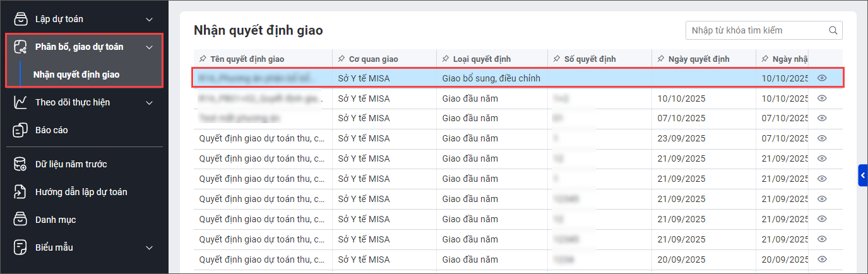The width and height of the screenshot is (868, 274).
Task: View the highlighted Giao bổ sung row details
Action: (822, 78)
